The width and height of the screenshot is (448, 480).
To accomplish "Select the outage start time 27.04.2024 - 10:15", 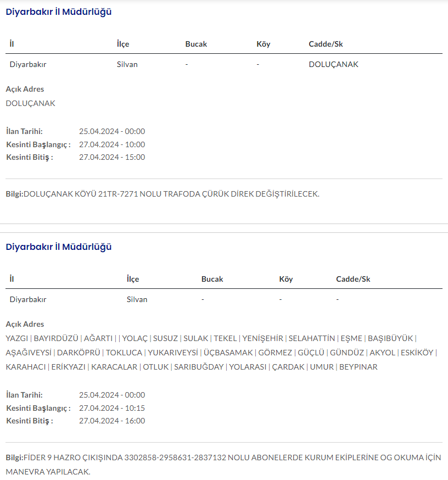I will click(112, 408).
